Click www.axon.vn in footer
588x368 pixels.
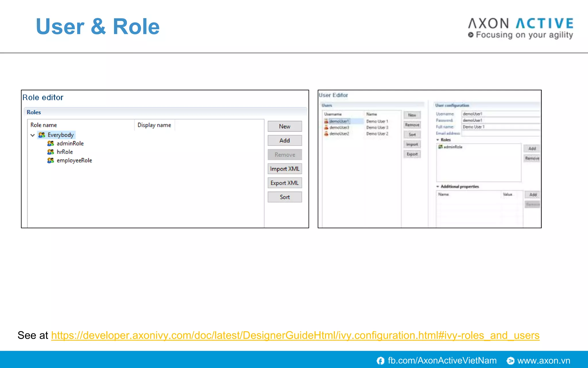544,361
